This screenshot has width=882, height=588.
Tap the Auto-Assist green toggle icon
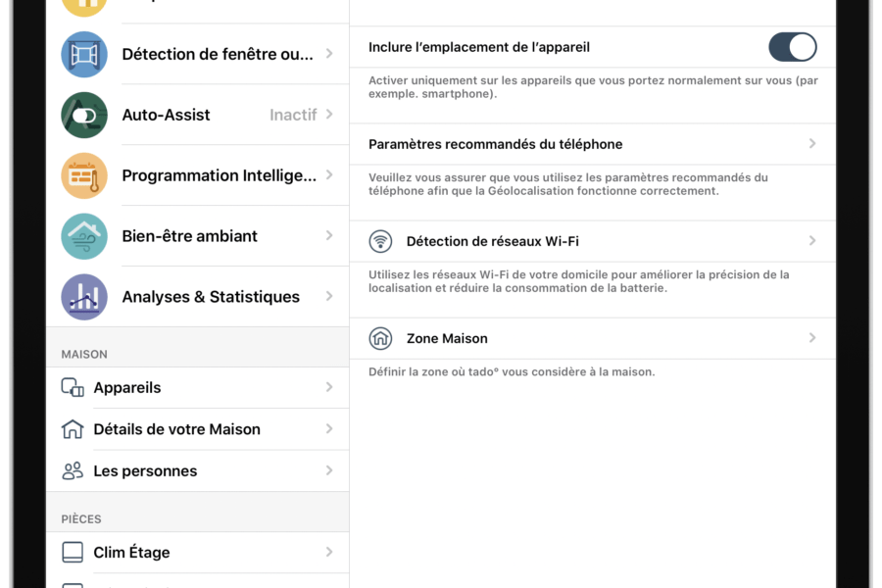84,116
